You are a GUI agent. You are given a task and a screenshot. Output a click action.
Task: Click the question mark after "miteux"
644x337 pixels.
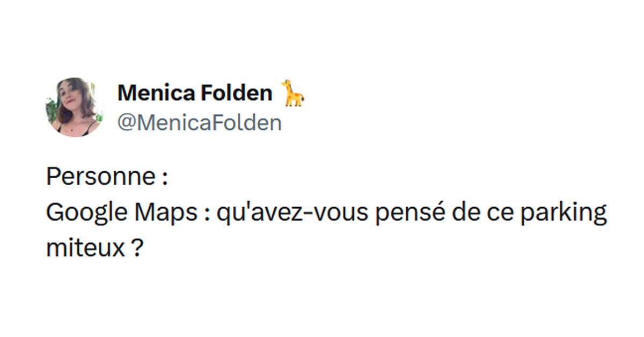pyautogui.click(x=137, y=249)
